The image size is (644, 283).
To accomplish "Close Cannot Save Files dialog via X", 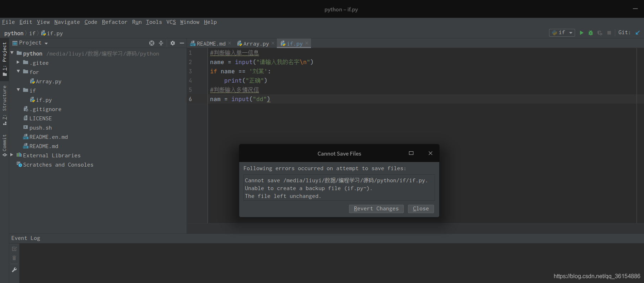I will coord(430,153).
